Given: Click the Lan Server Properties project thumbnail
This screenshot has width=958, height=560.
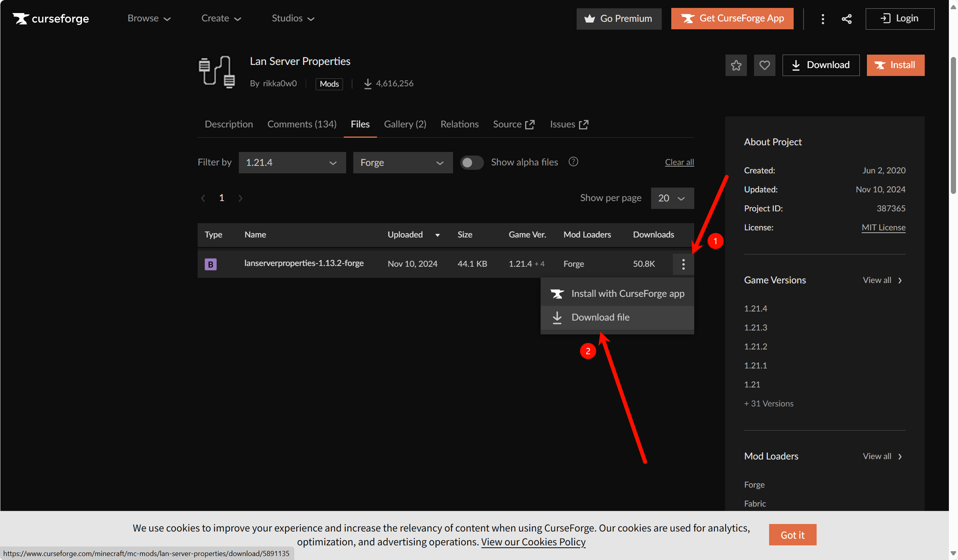Looking at the screenshot, I should [217, 72].
